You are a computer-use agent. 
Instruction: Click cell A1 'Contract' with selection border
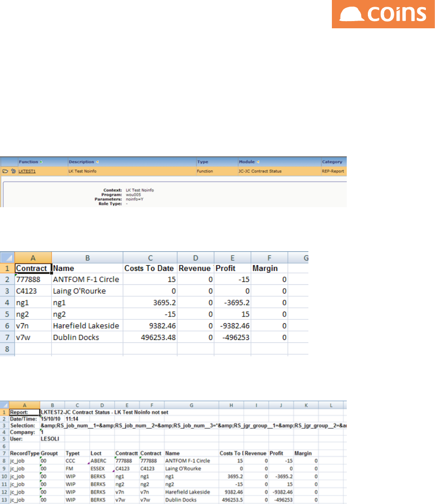coord(33,269)
